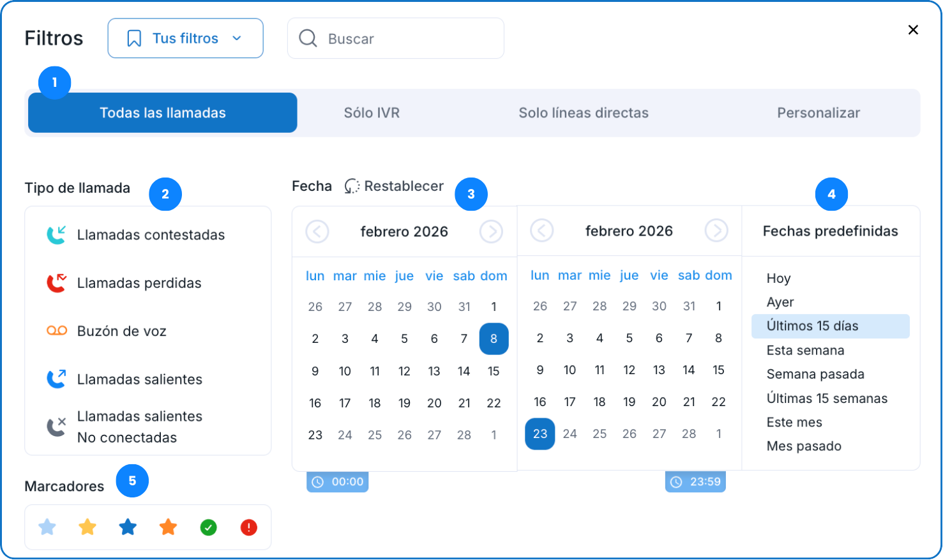This screenshot has height=560, width=943.
Task: Choose the Mes pasado predefined date
Action: click(804, 446)
